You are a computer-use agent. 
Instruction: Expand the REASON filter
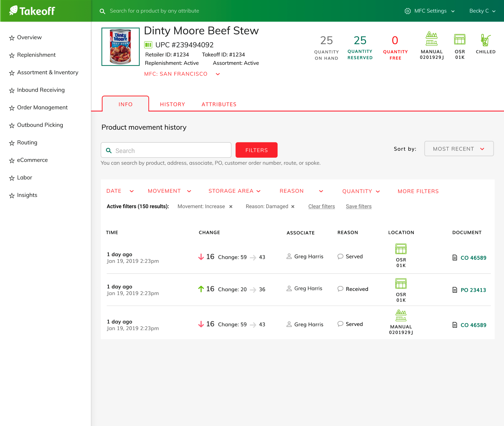301,191
